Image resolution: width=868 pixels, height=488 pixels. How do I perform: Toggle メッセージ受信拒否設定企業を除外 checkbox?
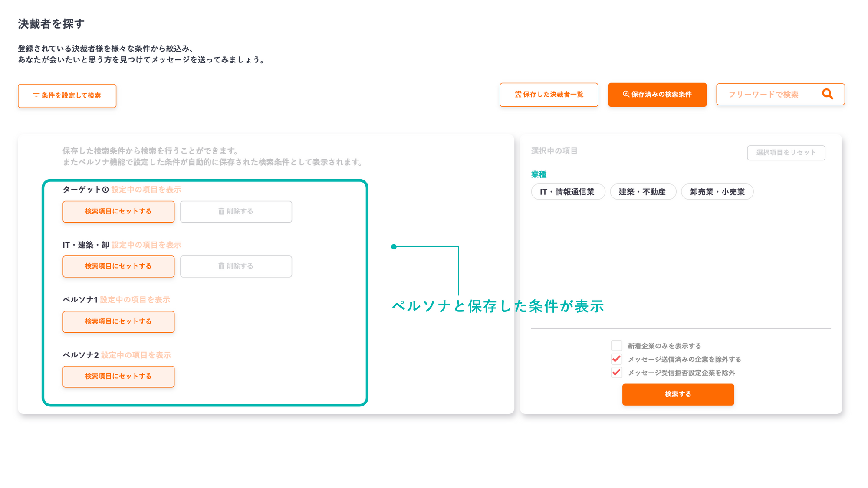click(616, 373)
